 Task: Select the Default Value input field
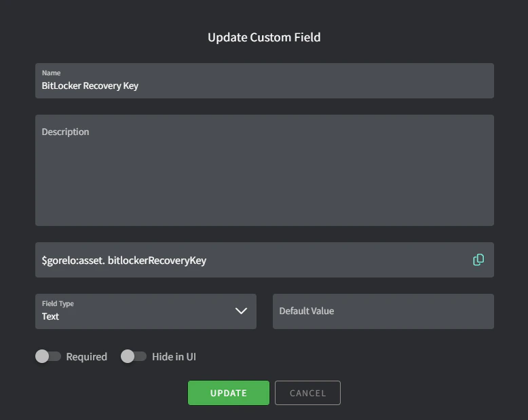point(383,311)
